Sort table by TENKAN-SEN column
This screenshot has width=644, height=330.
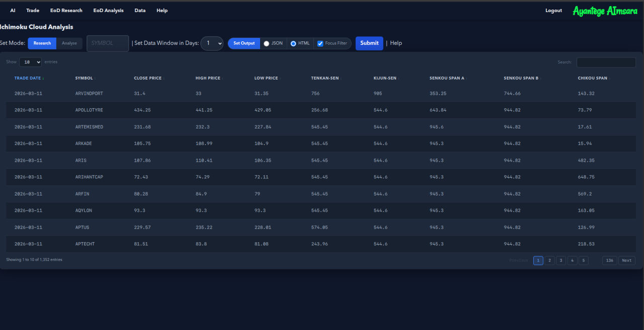[326, 78]
